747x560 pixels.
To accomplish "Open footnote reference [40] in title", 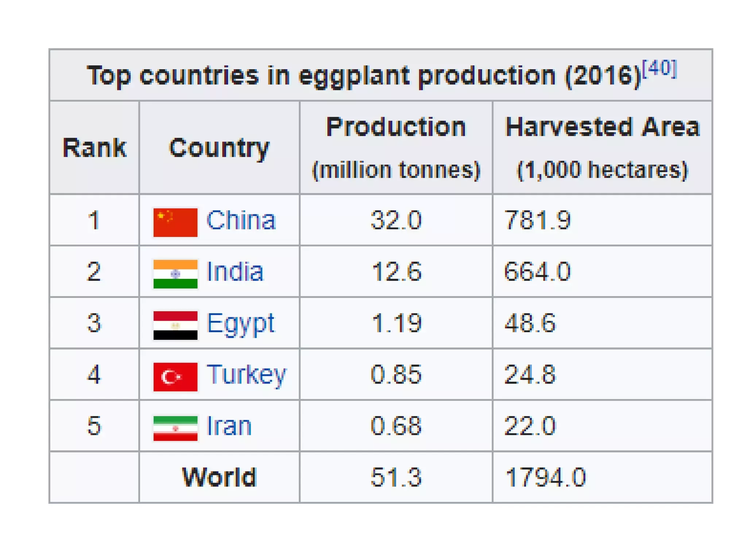I will pos(659,68).
